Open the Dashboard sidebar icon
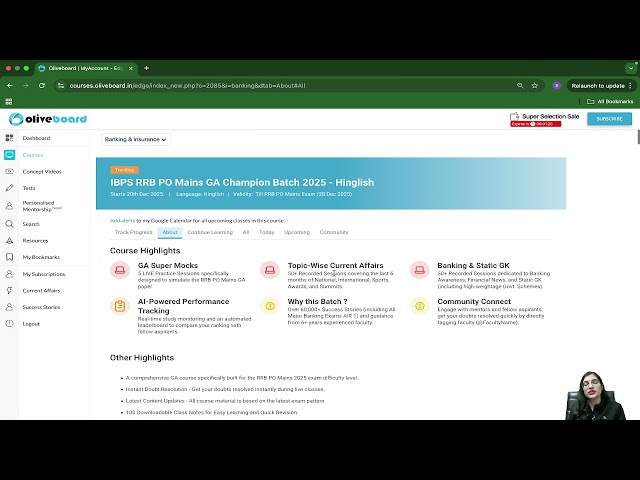The width and height of the screenshot is (640, 480). [9, 138]
